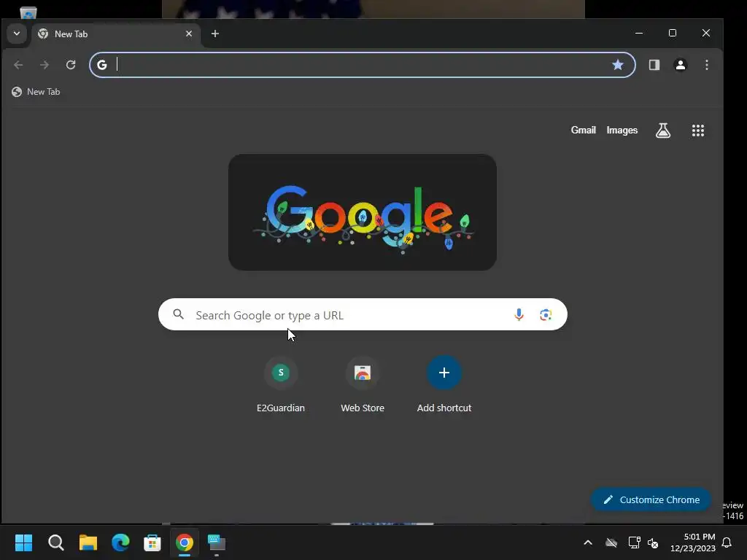Open File Explorer from taskbar
Viewport: 747px width, 560px height.
pyautogui.click(x=88, y=542)
